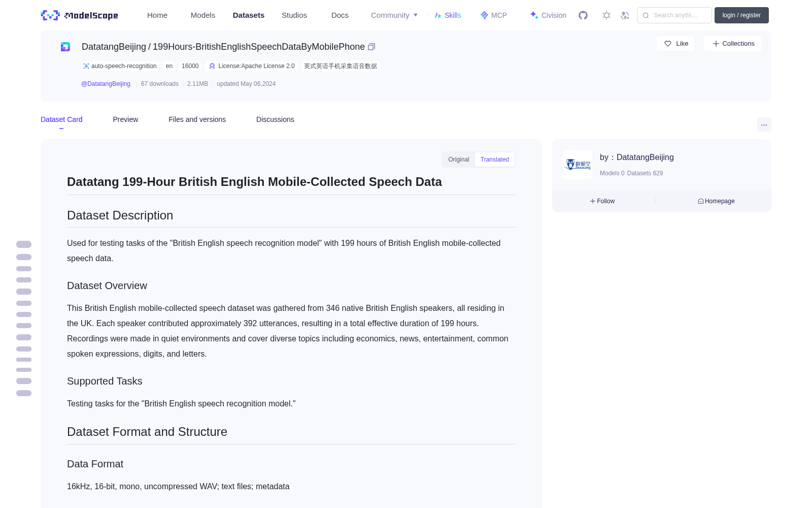The height and width of the screenshot is (508, 812).
Task: Open the Datasets section
Action: (249, 15)
